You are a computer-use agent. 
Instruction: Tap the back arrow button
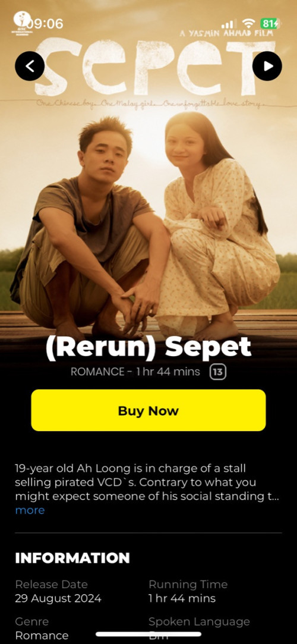[x=30, y=66]
